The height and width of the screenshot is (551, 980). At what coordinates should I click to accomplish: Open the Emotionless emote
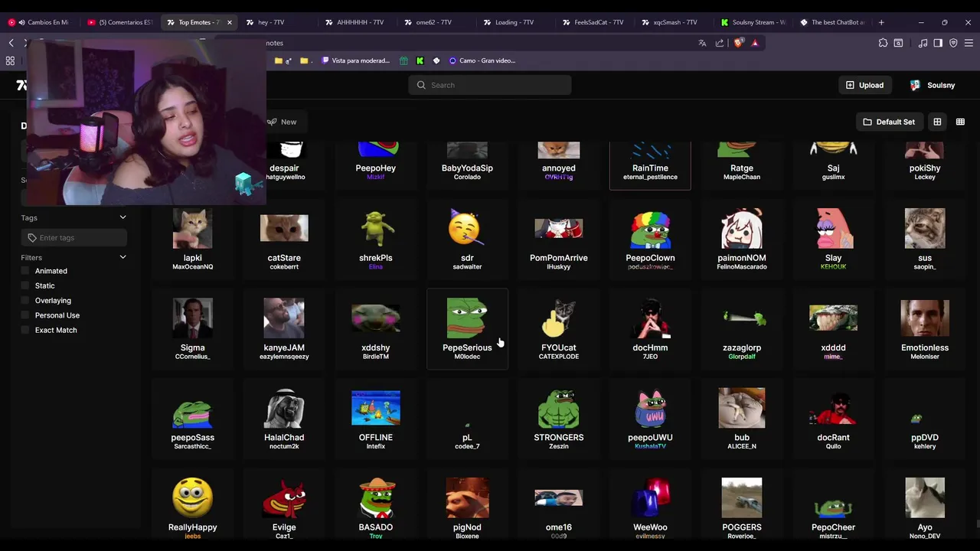coord(925,329)
